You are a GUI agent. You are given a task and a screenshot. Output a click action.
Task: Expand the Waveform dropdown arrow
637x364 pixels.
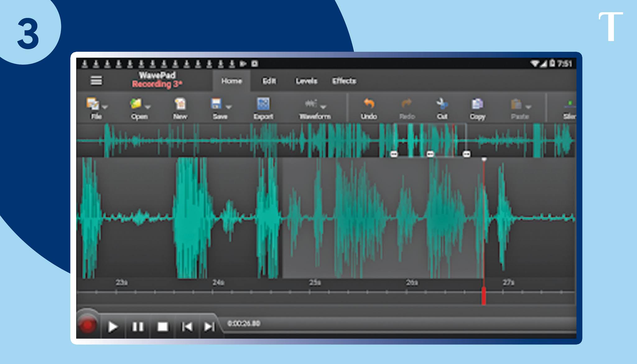click(323, 107)
